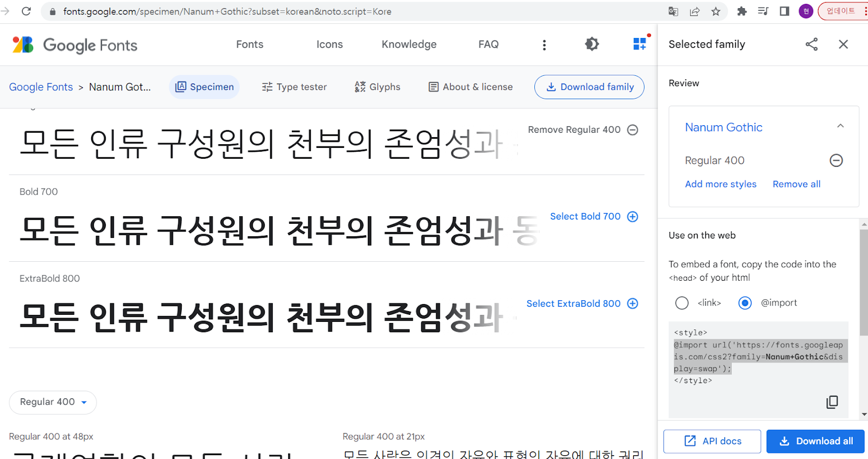Open the Regular 400 style dropdown
The image size is (868, 459).
[53, 402]
